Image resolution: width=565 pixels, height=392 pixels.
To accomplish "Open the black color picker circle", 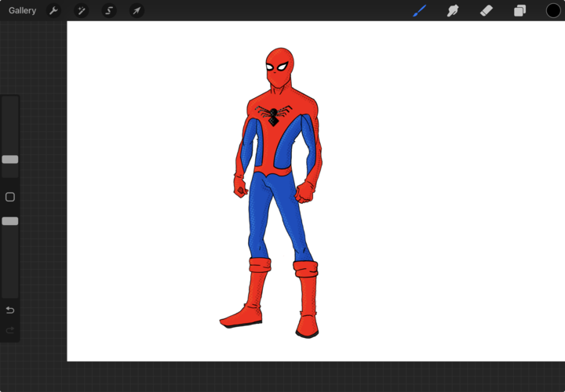I will coord(553,11).
